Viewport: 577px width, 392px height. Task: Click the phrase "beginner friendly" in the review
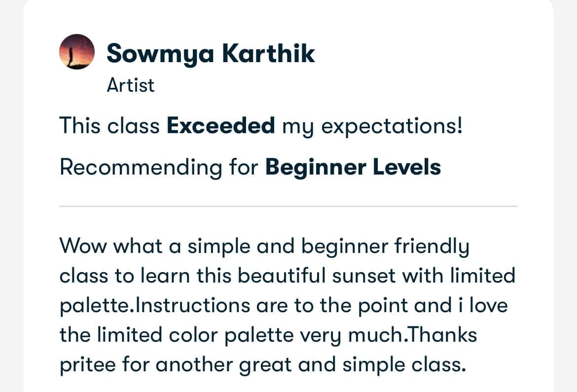tap(385, 246)
